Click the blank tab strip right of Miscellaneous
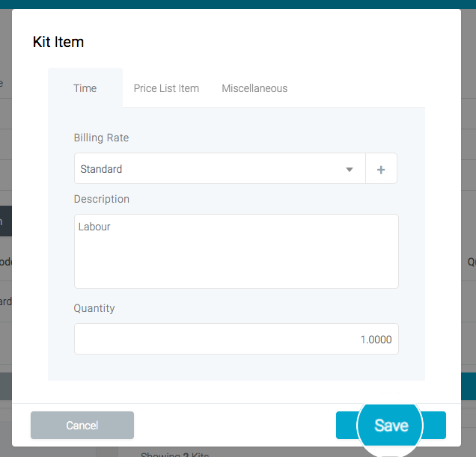The image size is (476, 457). point(359,88)
